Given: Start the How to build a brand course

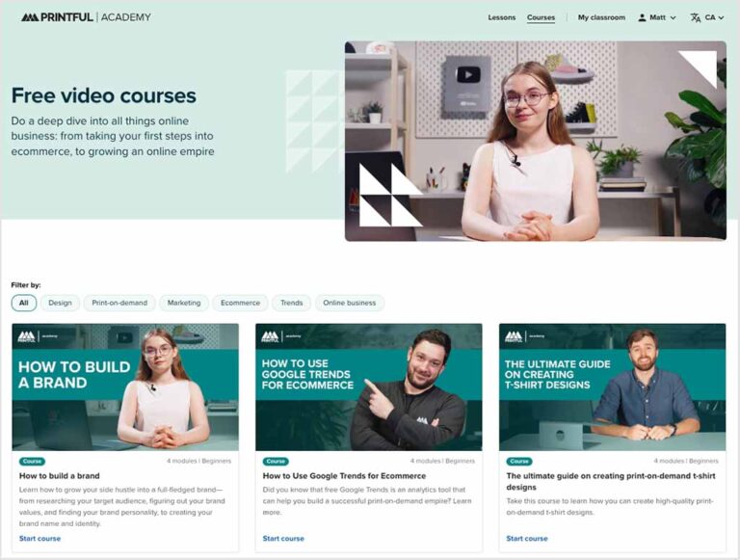Looking at the screenshot, I should tap(40, 538).
